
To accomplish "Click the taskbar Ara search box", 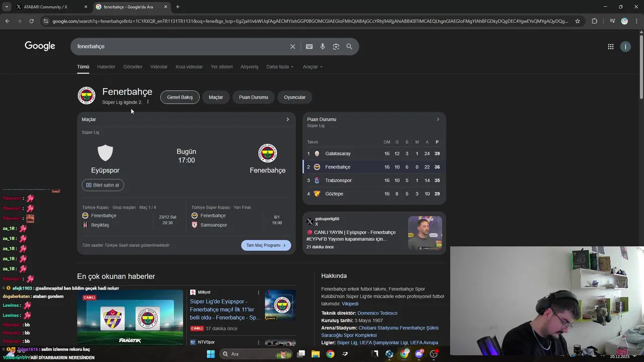I will (255, 354).
